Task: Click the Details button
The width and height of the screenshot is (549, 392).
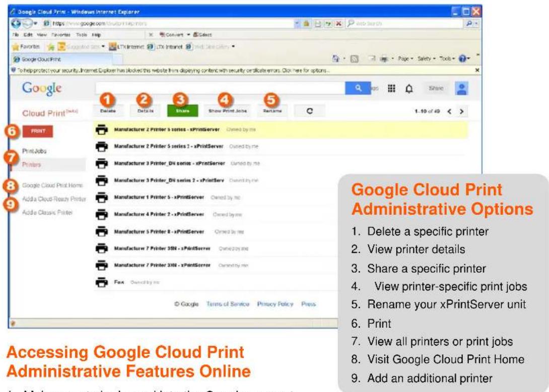Action: [x=145, y=111]
